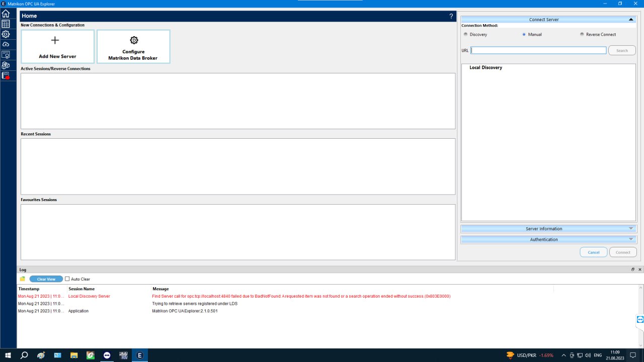Viewport: 644px width, 362px height.
Task: Click the Add New Server label
Action: click(57, 56)
